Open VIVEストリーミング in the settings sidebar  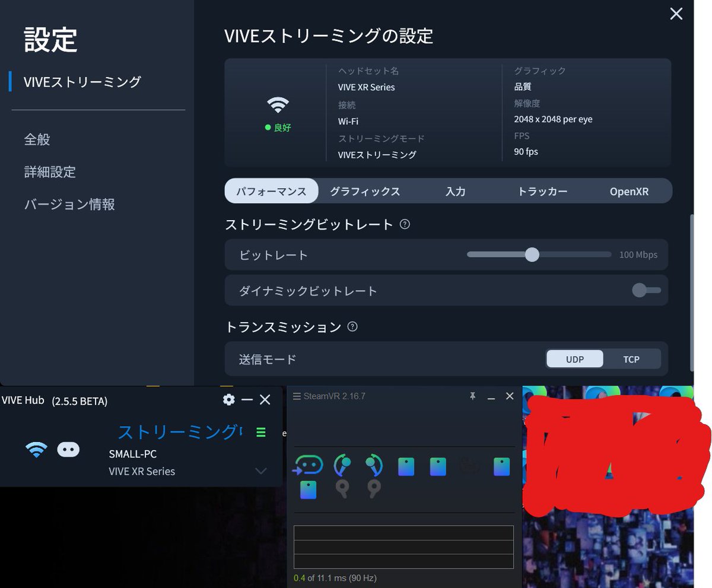click(x=82, y=82)
